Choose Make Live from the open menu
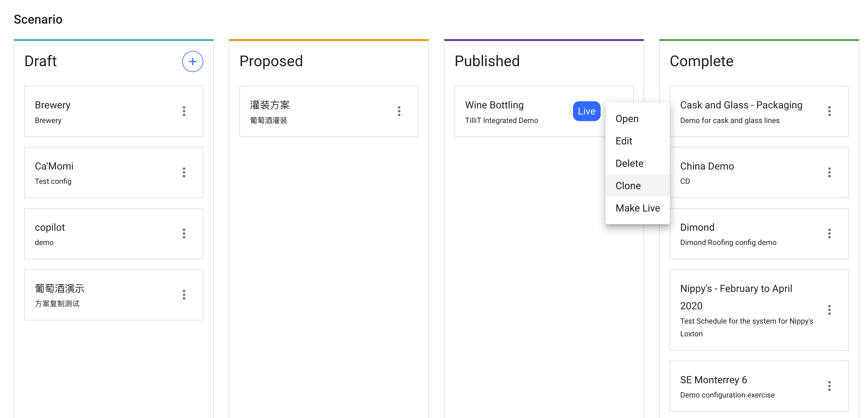Screen dimensions: 868x418 coord(638,208)
